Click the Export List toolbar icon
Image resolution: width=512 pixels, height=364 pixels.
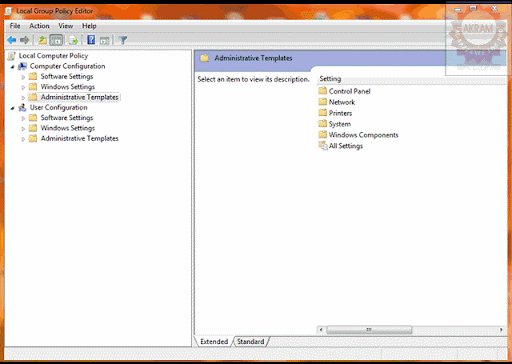click(x=73, y=40)
